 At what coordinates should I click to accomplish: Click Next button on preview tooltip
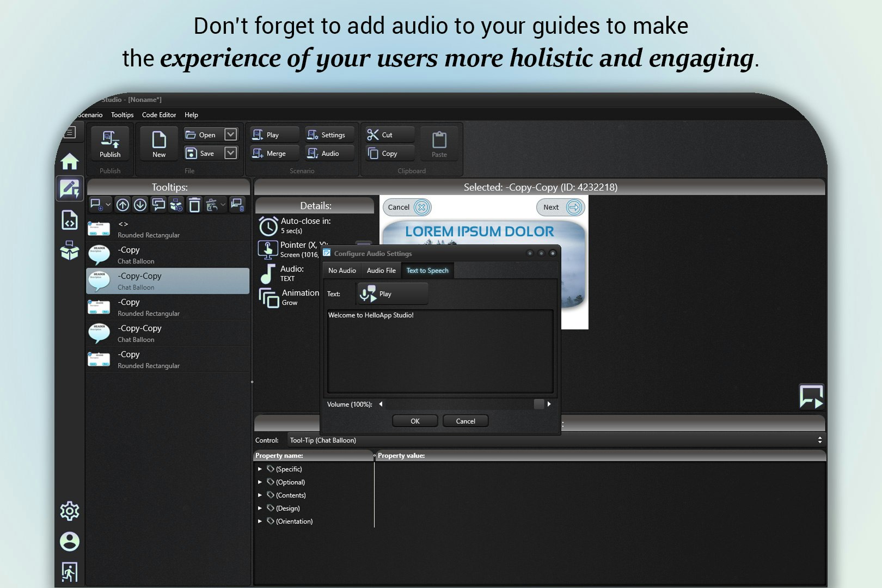click(x=561, y=207)
